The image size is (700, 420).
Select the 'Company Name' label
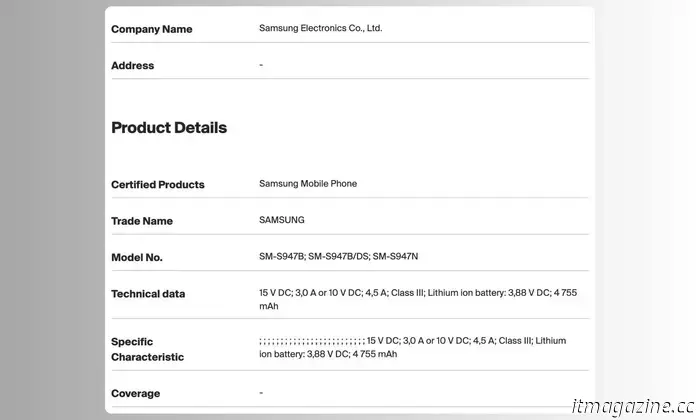[151, 29]
